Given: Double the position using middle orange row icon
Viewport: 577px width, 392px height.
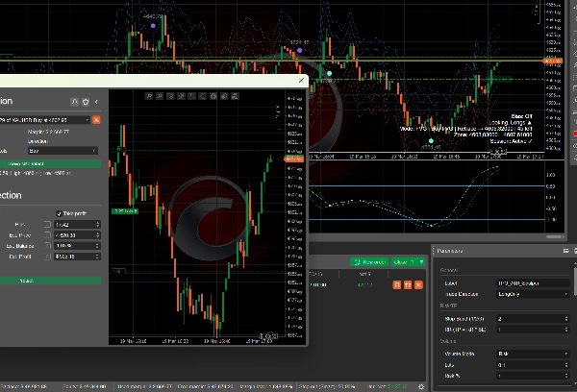Looking at the screenshot, I should (x=408, y=284).
